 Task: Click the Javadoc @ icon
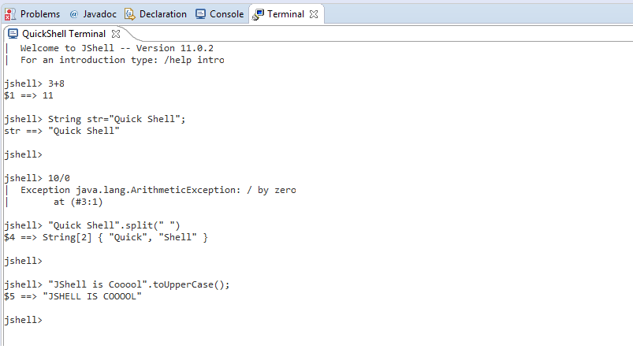[74, 14]
